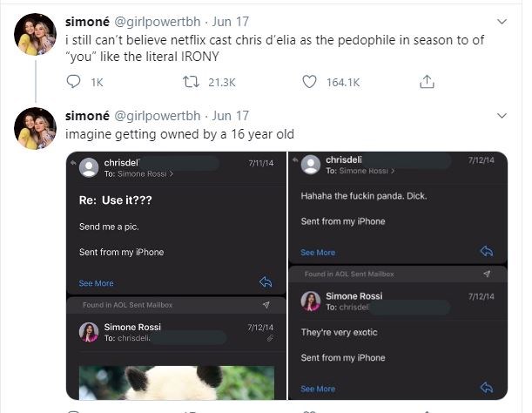Click Simone Rossi's avatar in the right email
Screen dimensions: 532x413
[311, 301]
